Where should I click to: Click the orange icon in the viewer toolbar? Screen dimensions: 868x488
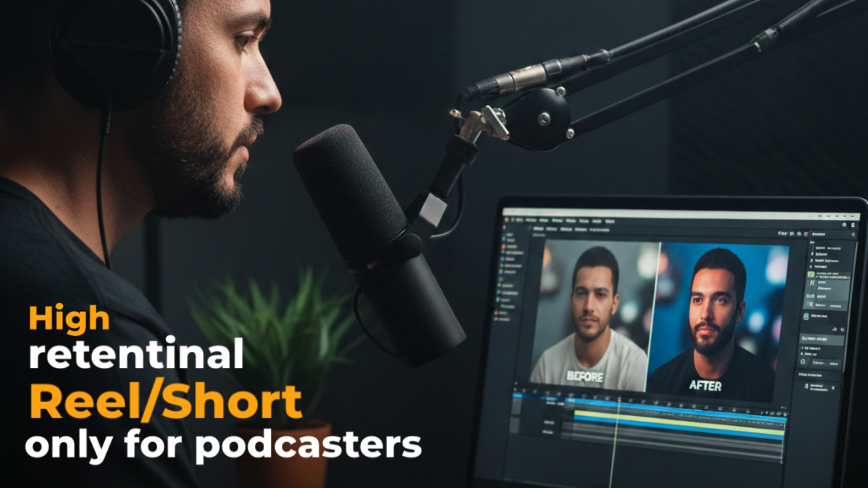click(x=806, y=234)
